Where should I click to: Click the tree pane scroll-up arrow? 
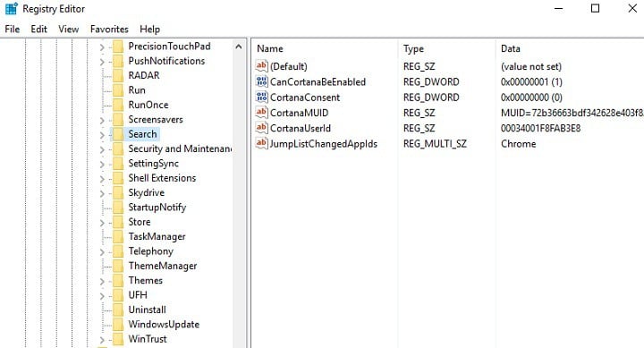(x=239, y=47)
